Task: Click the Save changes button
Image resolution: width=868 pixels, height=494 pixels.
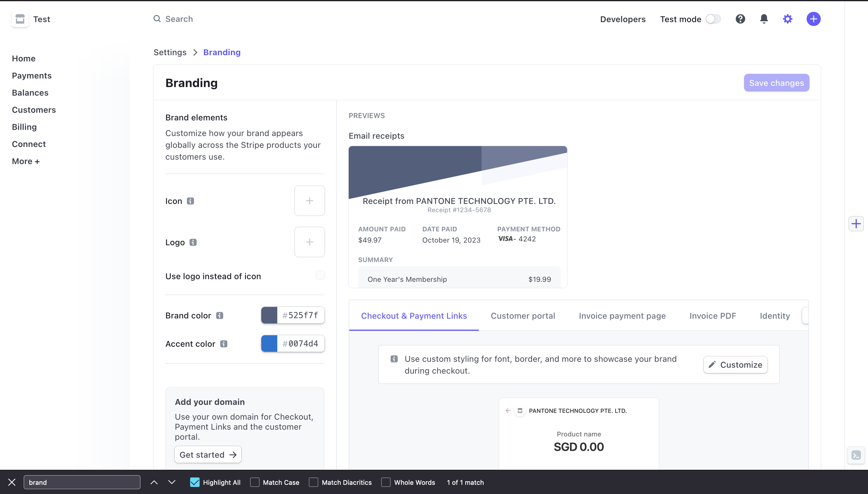Action: pos(776,82)
